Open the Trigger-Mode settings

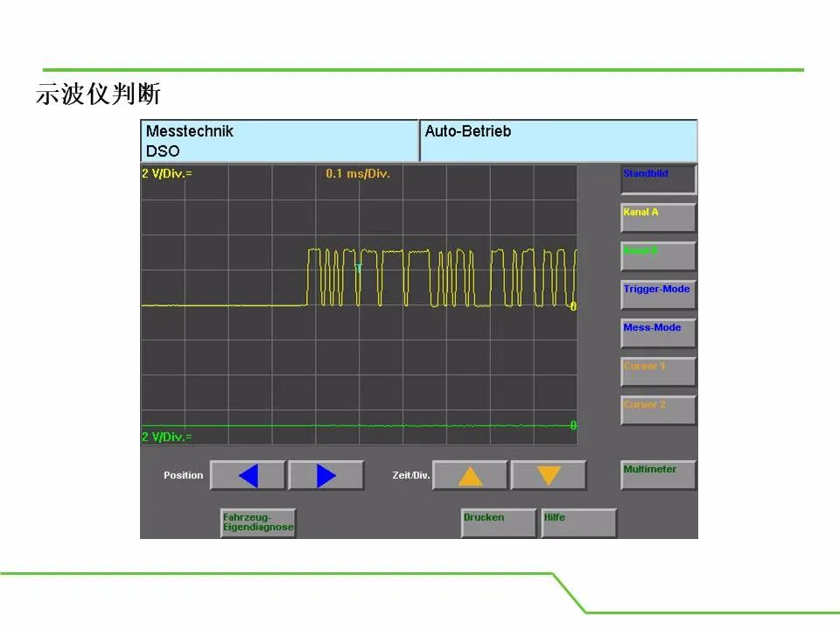[658, 295]
